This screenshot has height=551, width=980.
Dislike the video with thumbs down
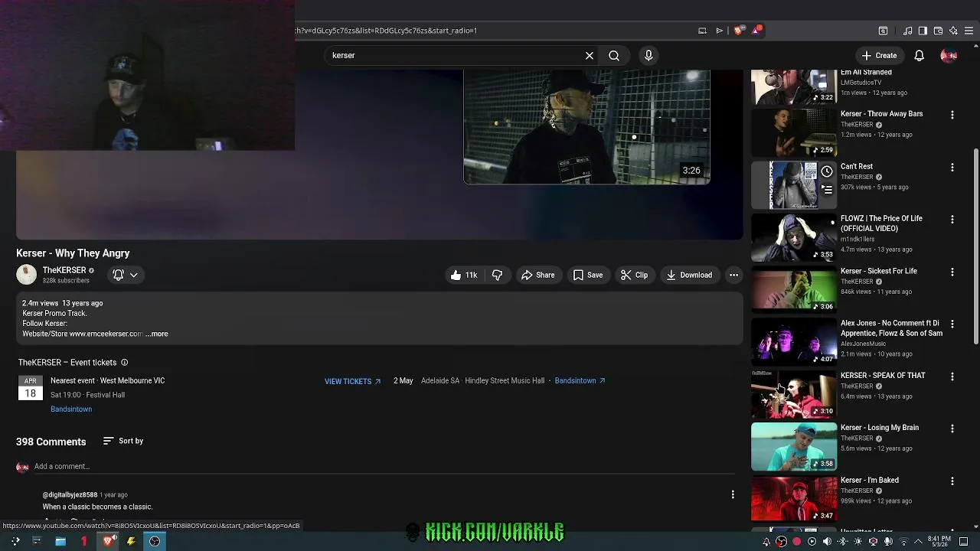(497, 275)
